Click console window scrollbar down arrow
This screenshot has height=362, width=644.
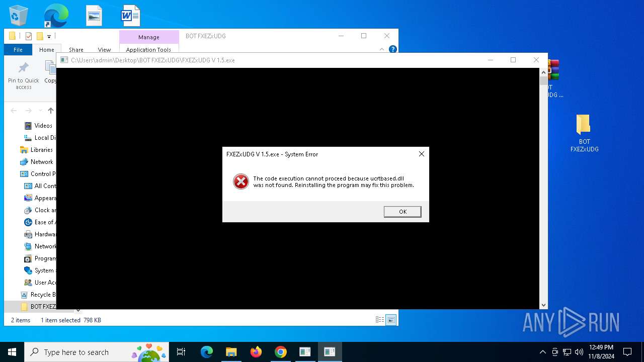pos(543,305)
